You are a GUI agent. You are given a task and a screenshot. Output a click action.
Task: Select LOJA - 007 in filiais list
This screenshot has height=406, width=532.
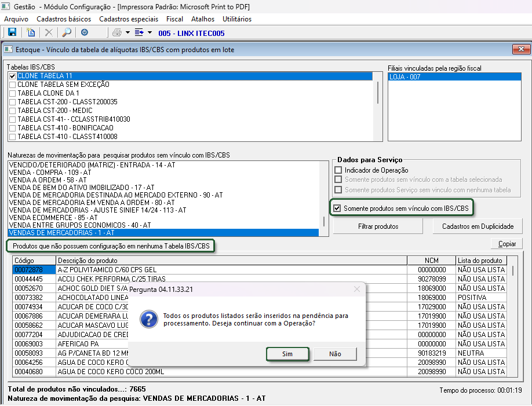pos(454,76)
